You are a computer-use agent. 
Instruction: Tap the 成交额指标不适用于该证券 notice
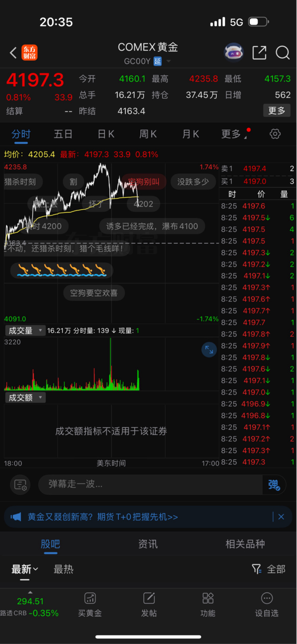point(111,431)
